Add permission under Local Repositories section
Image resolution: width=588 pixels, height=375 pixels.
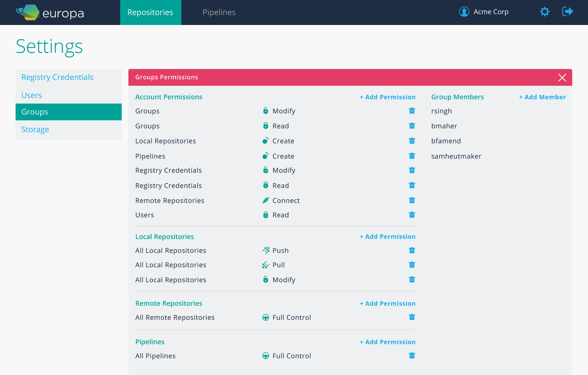click(x=387, y=237)
